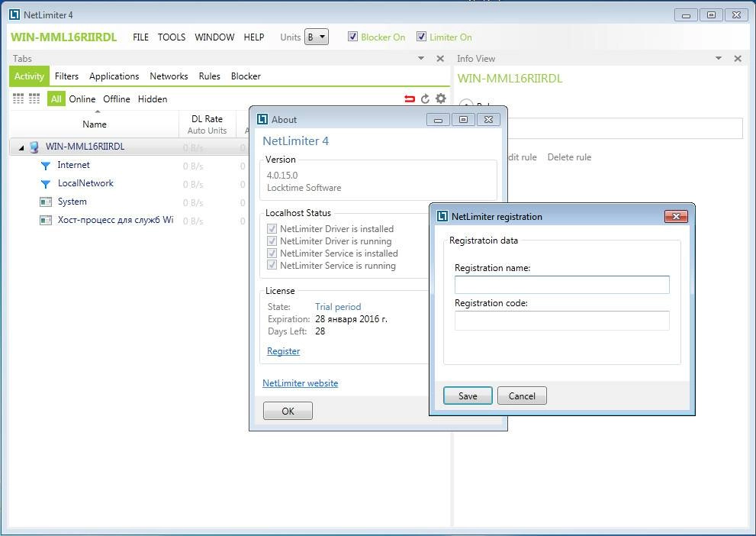The width and height of the screenshot is (756, 536).
Task: Close the Tabs panel with its X
Action: click(x=439, y=58)
